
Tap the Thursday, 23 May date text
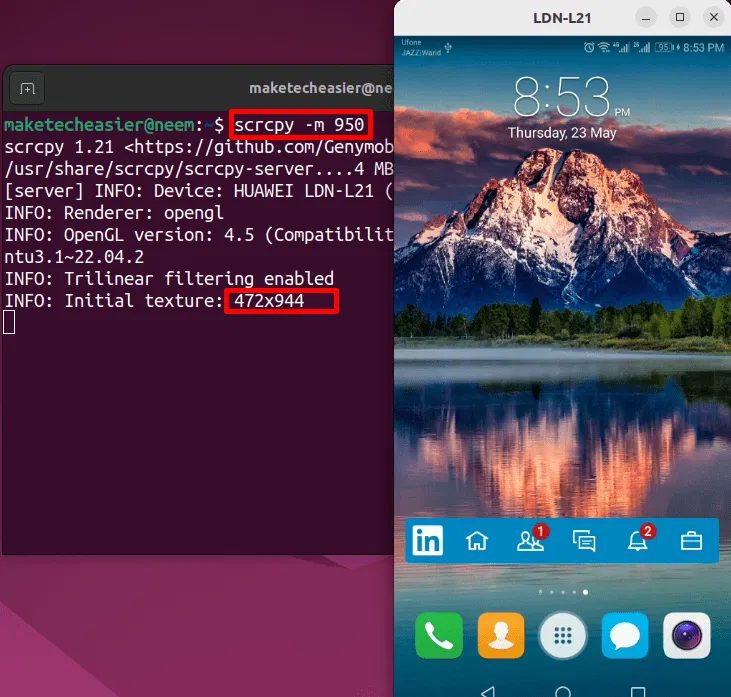tap(562, 133)
